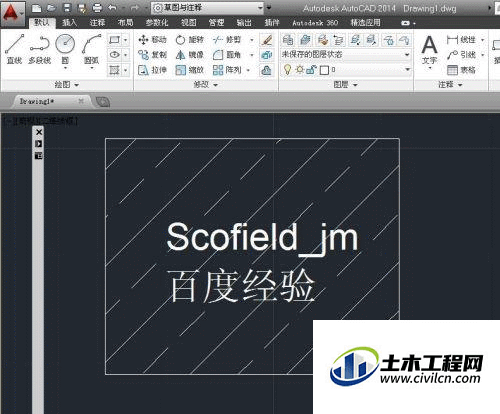Open the layer 0 selection dropdown
The height and width of the screenshot is (414, 500).
click(x=407, y=70)
